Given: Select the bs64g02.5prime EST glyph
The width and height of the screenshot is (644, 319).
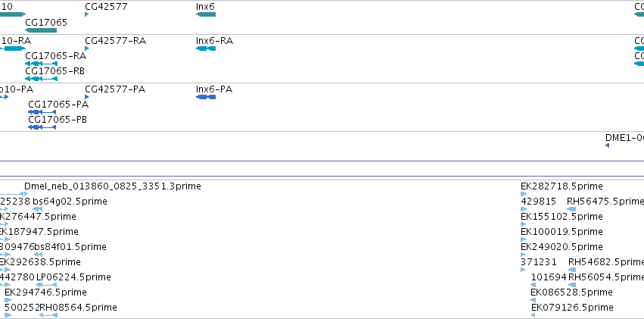Looking at the screenshot, I should (x=37, y=209).
